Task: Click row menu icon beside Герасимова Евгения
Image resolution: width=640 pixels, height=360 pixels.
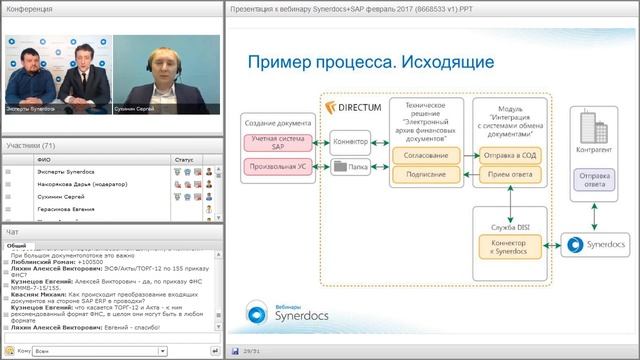Action: coord(8,209)
